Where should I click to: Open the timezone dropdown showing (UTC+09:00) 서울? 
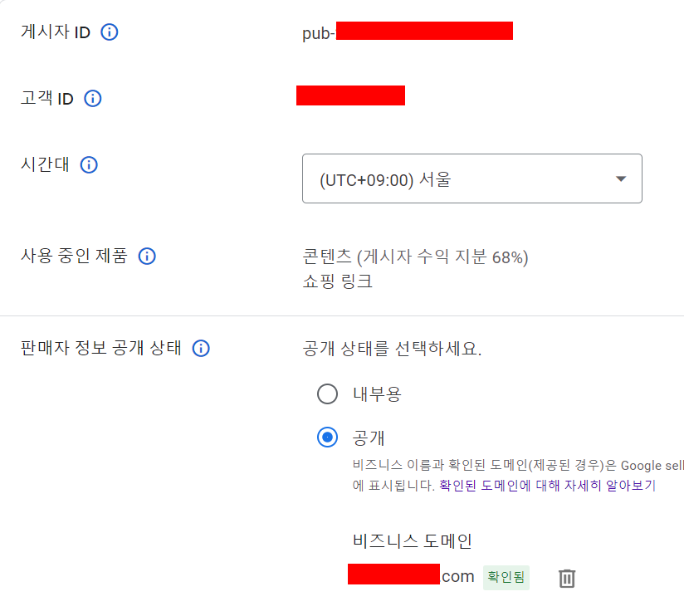[x=471, y=178]
